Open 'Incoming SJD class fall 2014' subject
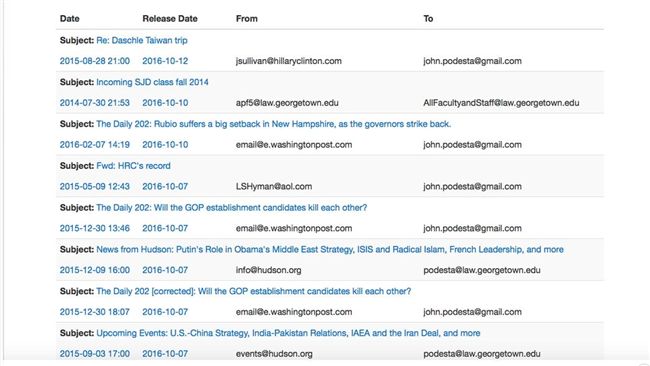 click(152, 82)
